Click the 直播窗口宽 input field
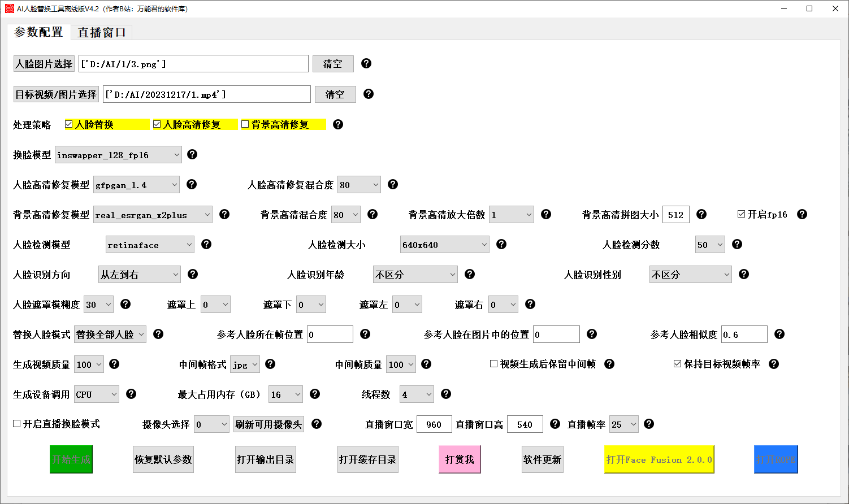 pos(434,424)
